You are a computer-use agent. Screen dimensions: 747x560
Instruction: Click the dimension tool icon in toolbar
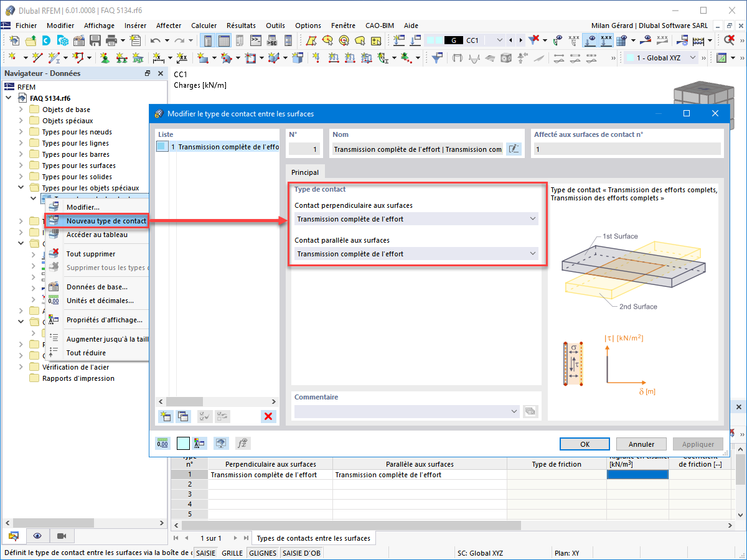click(x=158, y=58)
